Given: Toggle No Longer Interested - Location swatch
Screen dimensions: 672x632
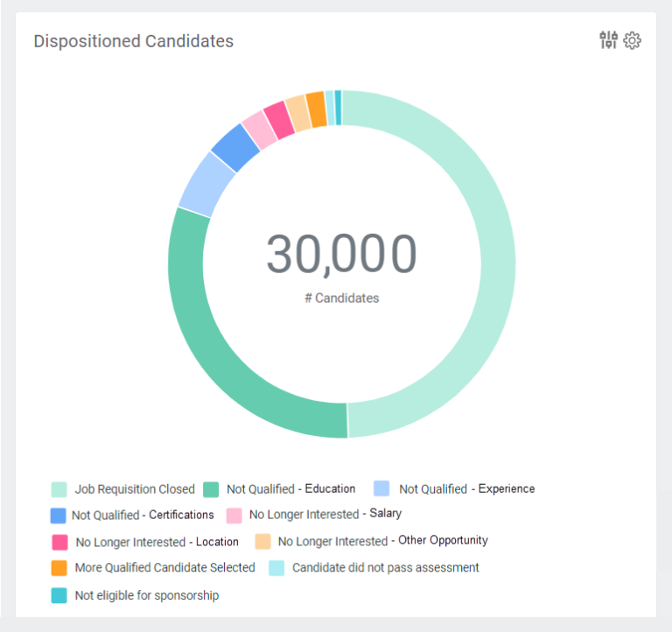Looking at the screenshot, I should pyautogui.click(x=59, y=542).
